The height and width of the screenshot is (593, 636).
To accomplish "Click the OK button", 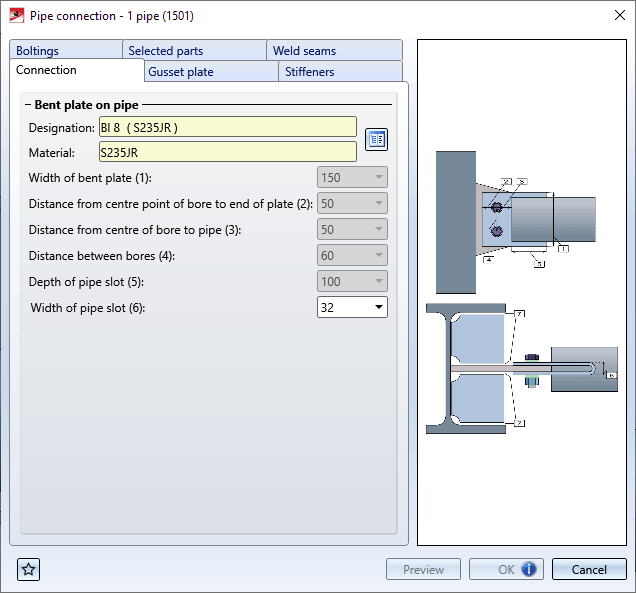I will point(506,569).
